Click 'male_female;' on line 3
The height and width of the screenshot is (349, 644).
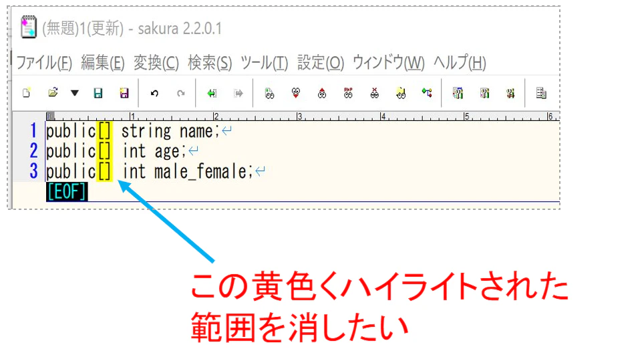[x=204, y=171]
